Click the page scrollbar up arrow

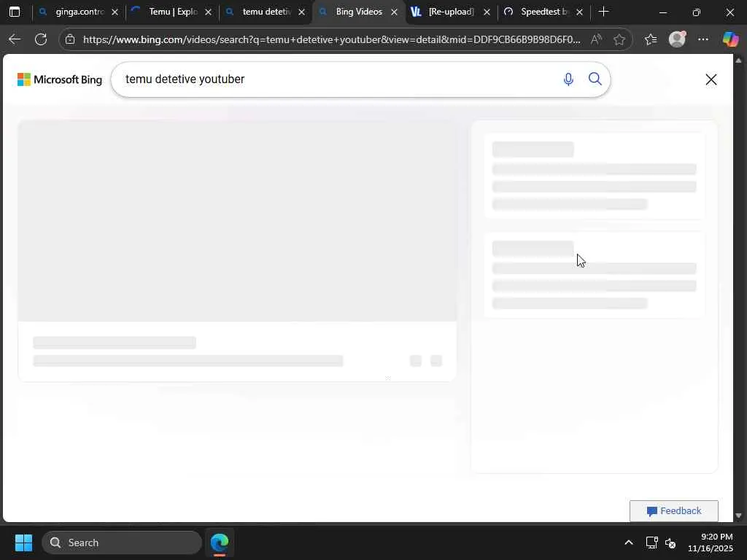tap(738, 61)
